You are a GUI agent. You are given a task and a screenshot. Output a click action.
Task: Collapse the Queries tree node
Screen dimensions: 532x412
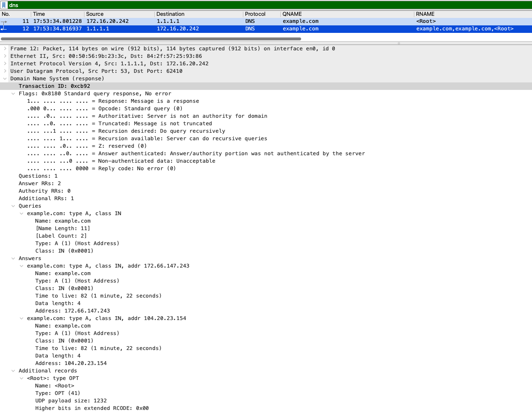coord(13,206)
